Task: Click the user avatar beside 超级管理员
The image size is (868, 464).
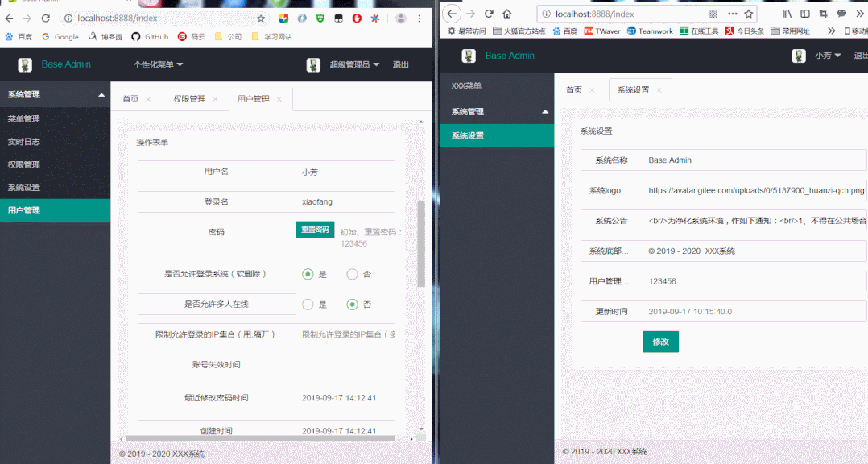Action: (314, 64)
